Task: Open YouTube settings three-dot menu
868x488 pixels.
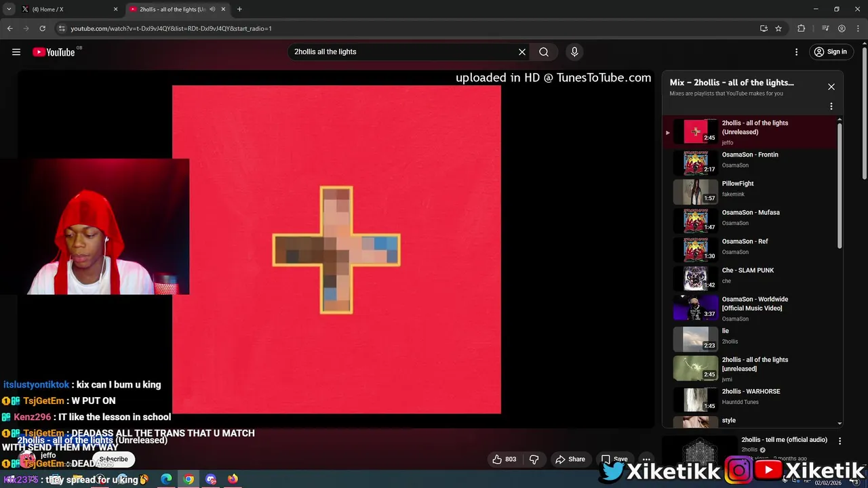Action: pos(797,52)
